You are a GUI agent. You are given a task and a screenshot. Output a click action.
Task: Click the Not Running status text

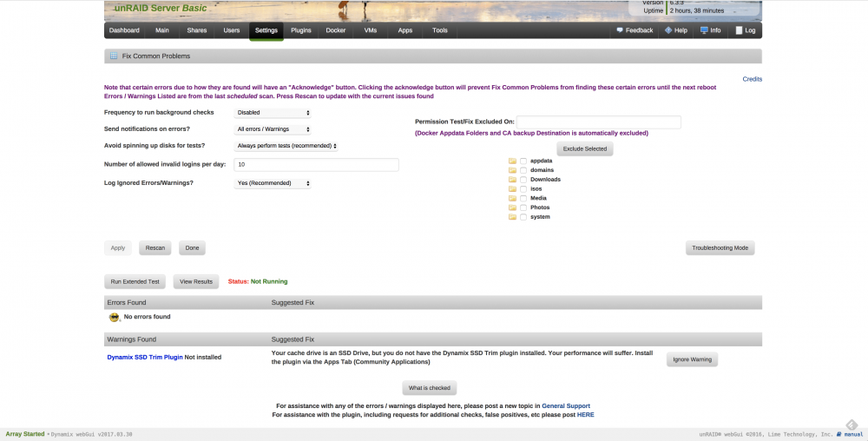(x=269, y=281)
